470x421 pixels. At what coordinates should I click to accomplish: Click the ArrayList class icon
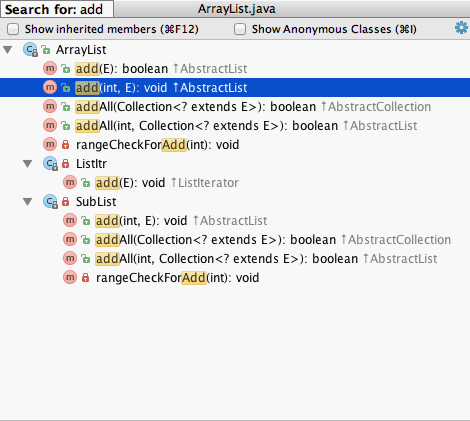(x=30, y=50)
